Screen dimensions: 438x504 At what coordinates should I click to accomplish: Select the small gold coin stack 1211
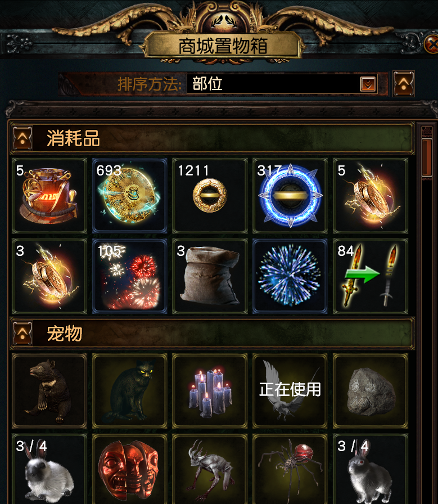[210, 195]
